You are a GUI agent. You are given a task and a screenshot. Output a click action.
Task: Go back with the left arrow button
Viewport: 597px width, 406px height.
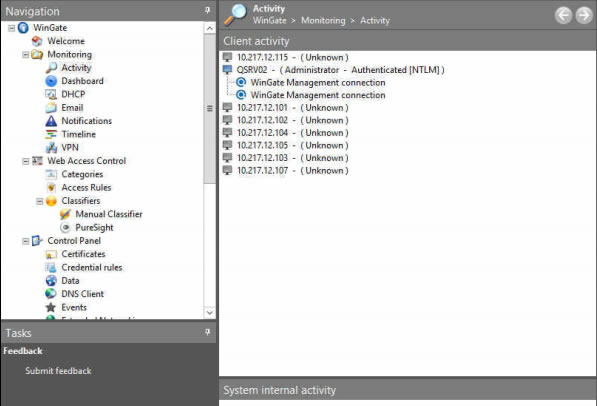[563, 15]
